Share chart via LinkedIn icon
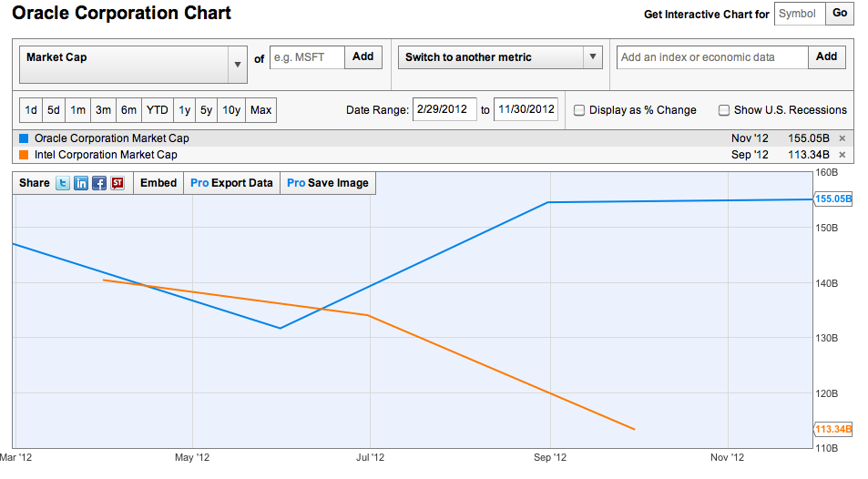The image size is (868, 479). [x=81, y=183]
